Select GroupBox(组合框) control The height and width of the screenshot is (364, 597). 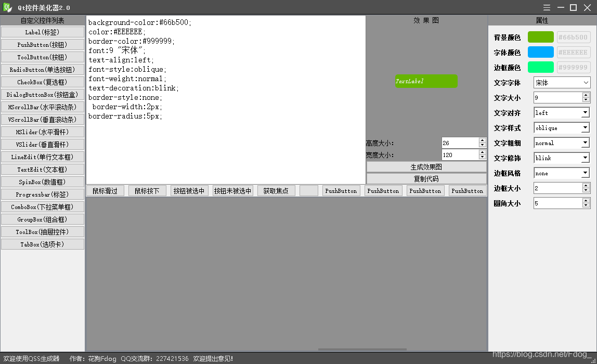pos(42,219)
